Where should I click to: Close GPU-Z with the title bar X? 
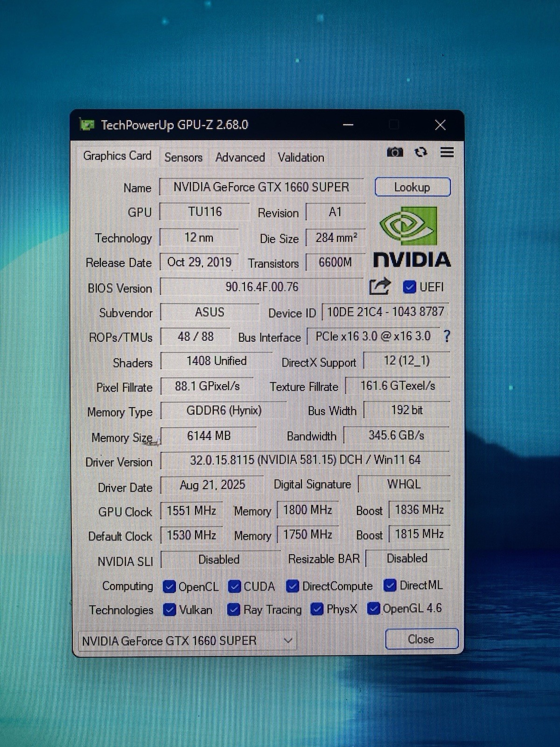tap(440, 125)
